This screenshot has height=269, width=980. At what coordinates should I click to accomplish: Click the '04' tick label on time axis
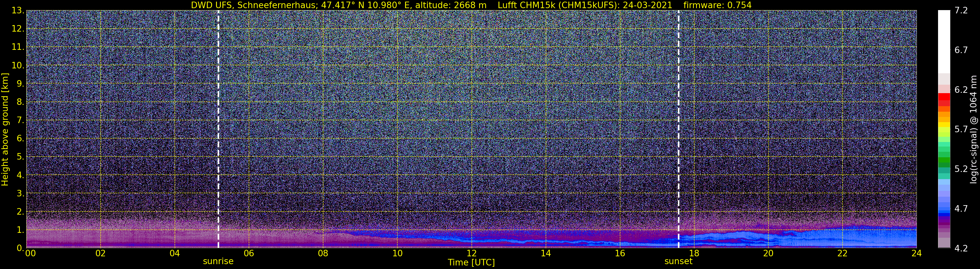click(x=174, y=253)
